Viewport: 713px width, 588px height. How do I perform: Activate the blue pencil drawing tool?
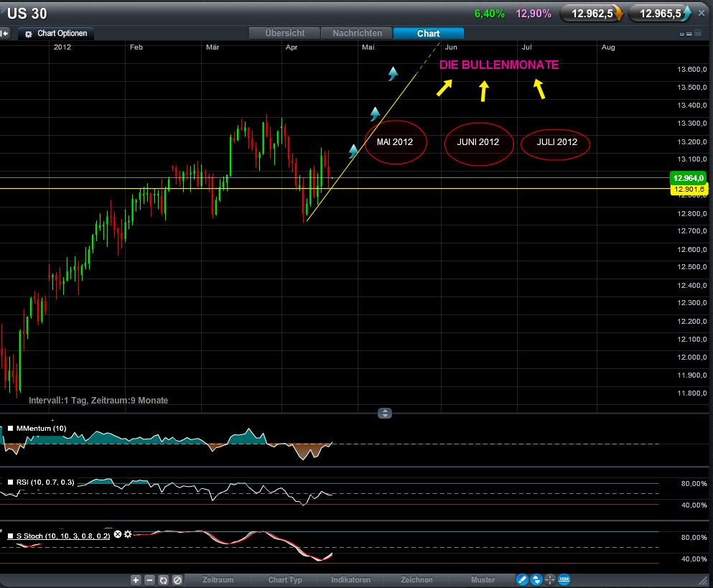523,580
